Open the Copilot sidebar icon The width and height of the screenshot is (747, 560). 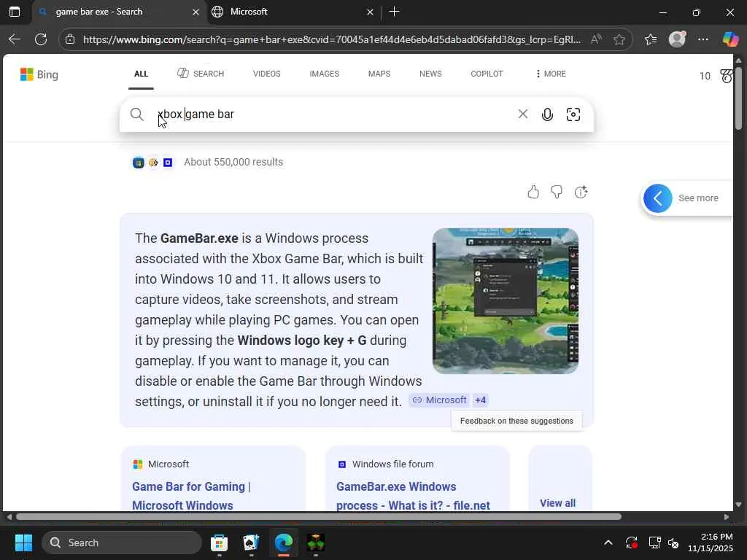coord(730,39)
